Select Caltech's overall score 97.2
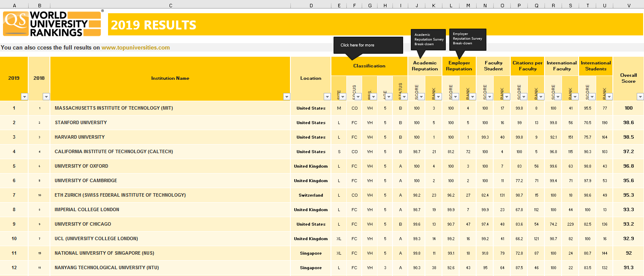 point(629,152)
